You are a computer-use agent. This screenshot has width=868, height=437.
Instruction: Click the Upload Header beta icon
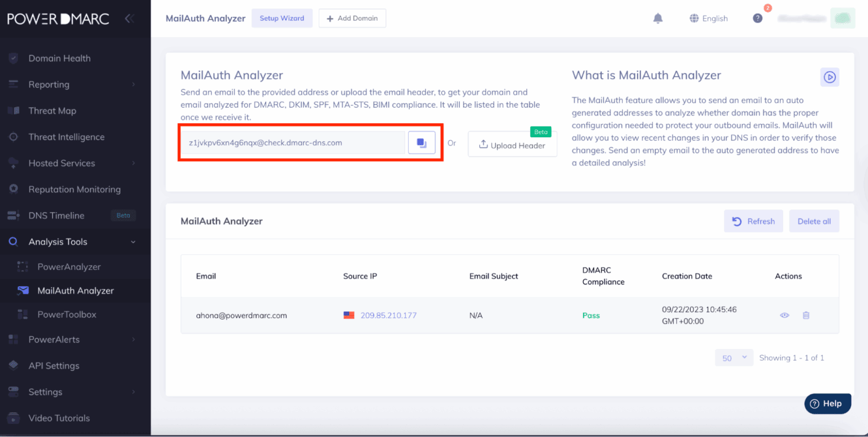click(484, 145)
